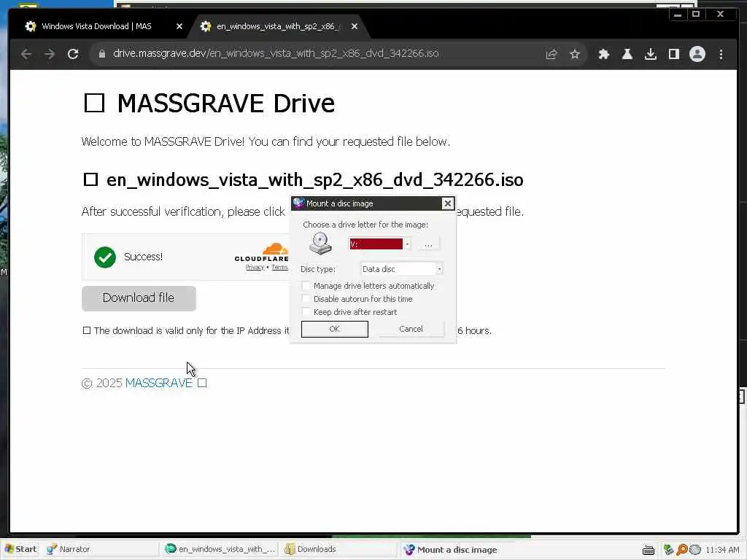Close the Windows Vista Download tab

tap(179, 26)
